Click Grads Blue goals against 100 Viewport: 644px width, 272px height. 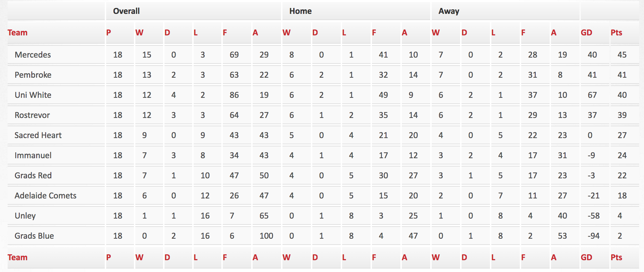(x=266, y=236)
